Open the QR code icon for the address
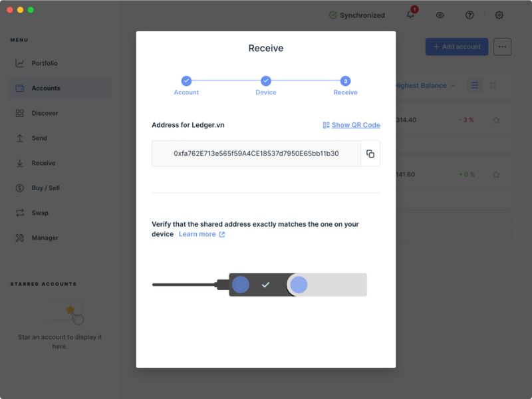This screenshot has height=399, width=532. click(326, 125)
